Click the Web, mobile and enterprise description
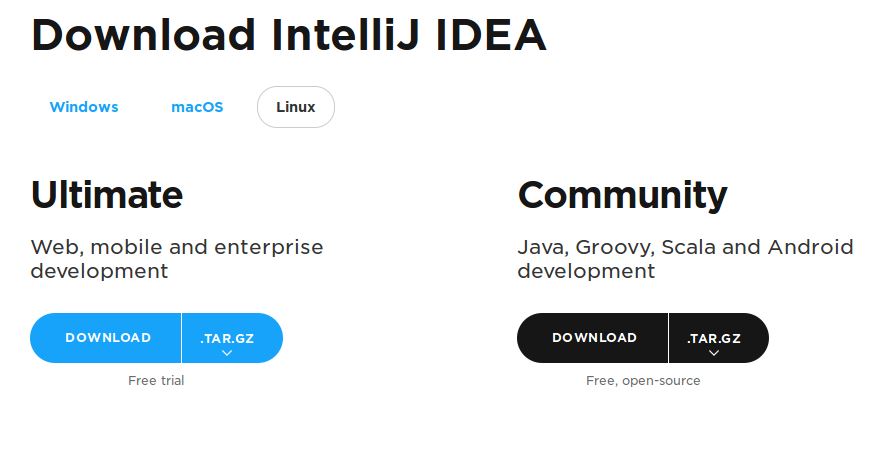This screenshot has width=895, height=474. pos(177,258)
